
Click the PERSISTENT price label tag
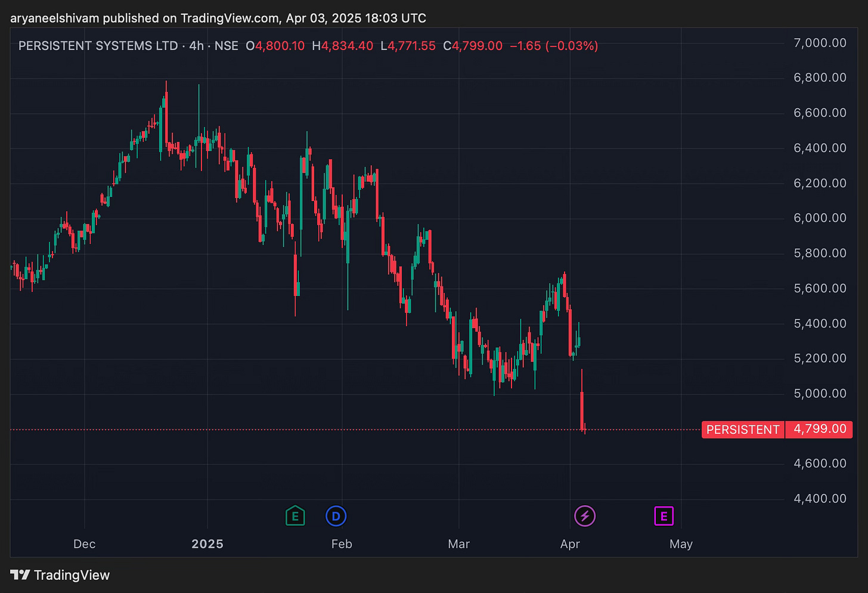[743, 430]
